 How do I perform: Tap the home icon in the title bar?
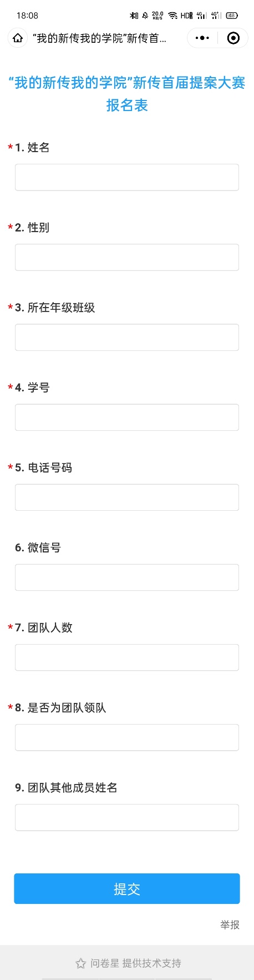pyautogui.click(x=18, y=38)
